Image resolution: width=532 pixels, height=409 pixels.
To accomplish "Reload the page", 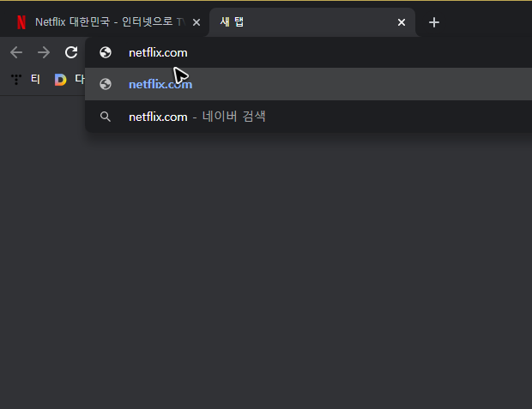I will (x=71, y=52).
